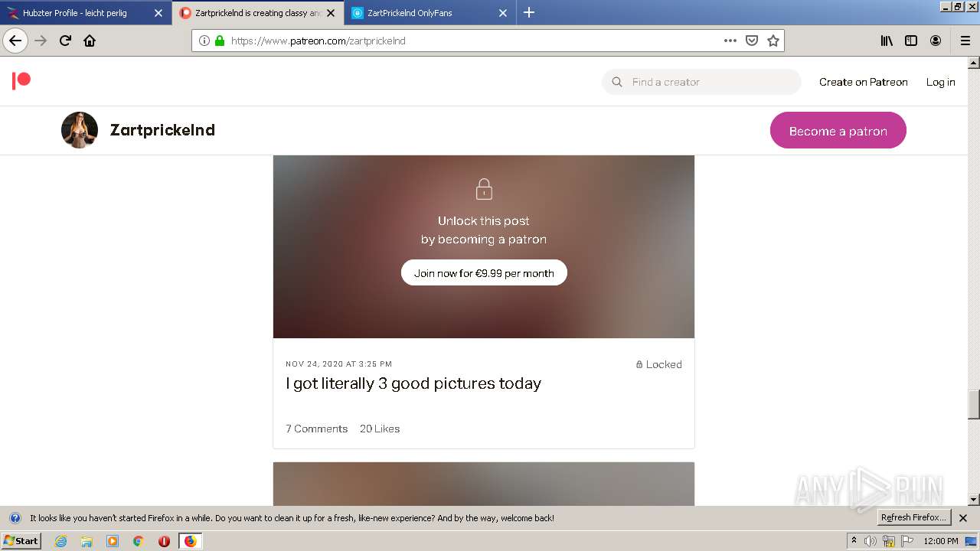Click the Pocket save icon
Screen dimensions: 980x551
752,41
